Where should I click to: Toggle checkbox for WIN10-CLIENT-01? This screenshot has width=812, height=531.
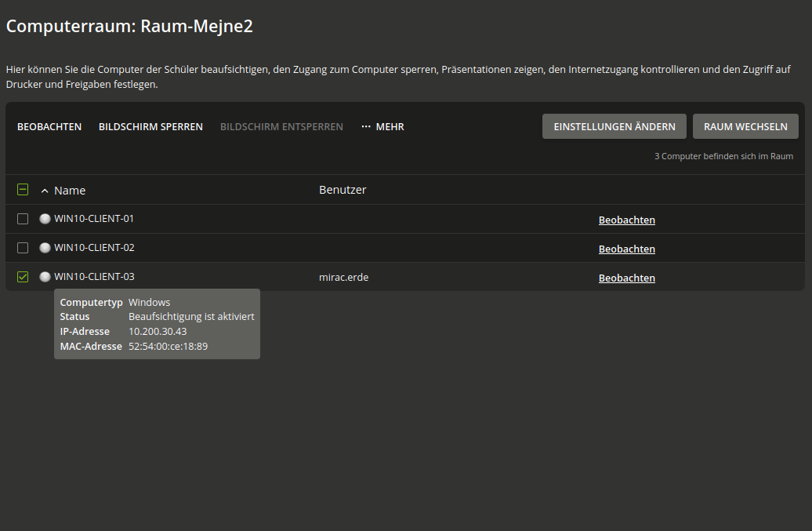(x=23, y=219)
